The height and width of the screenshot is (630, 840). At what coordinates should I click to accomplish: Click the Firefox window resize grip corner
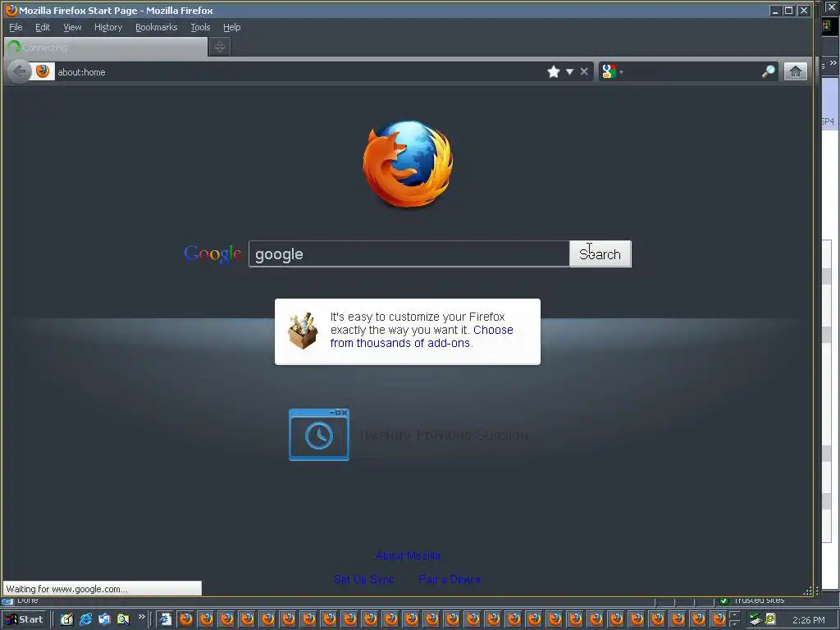(808, 591)
